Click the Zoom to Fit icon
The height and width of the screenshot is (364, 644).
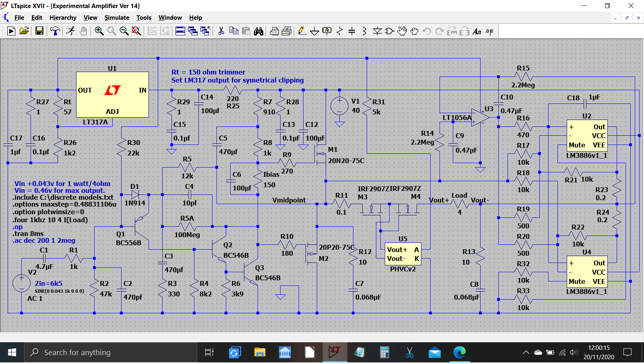(136, 31)
